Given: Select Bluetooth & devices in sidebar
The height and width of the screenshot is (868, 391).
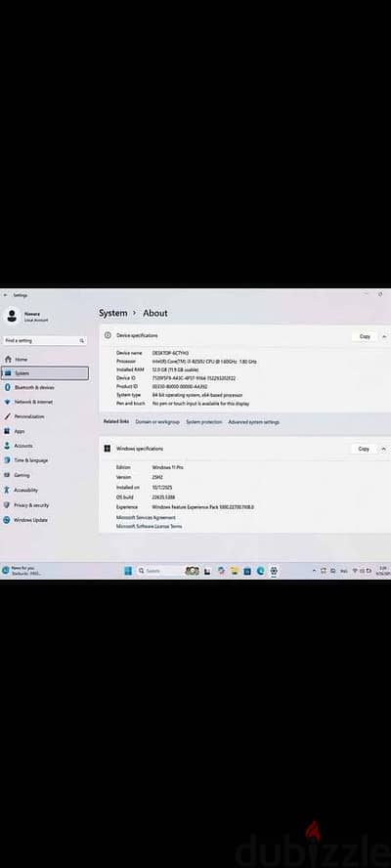Looking at the screenshot, I should coord(34,387).
